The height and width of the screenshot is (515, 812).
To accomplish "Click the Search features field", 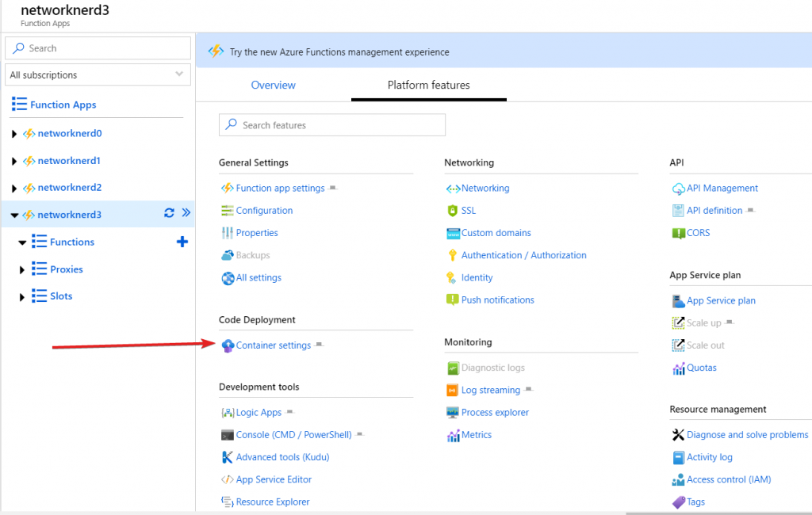I will tap(332, 124).
